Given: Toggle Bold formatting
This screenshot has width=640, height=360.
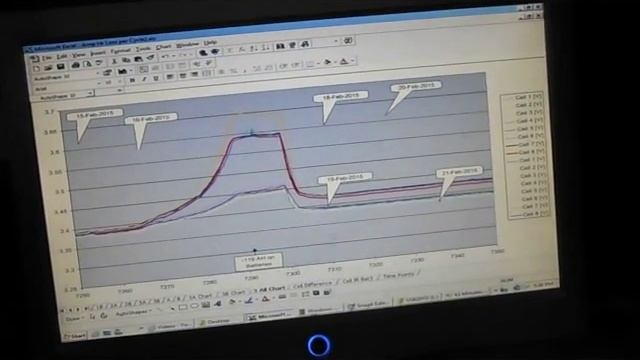Looking at the screenshot, I should pos(132,80).
